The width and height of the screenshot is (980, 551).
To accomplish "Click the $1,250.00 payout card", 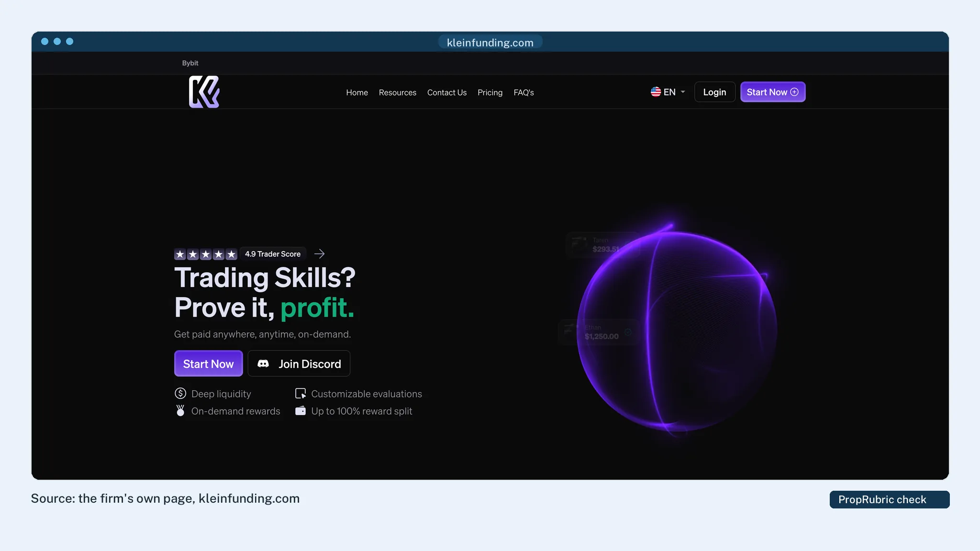I will tap(598, 332).
